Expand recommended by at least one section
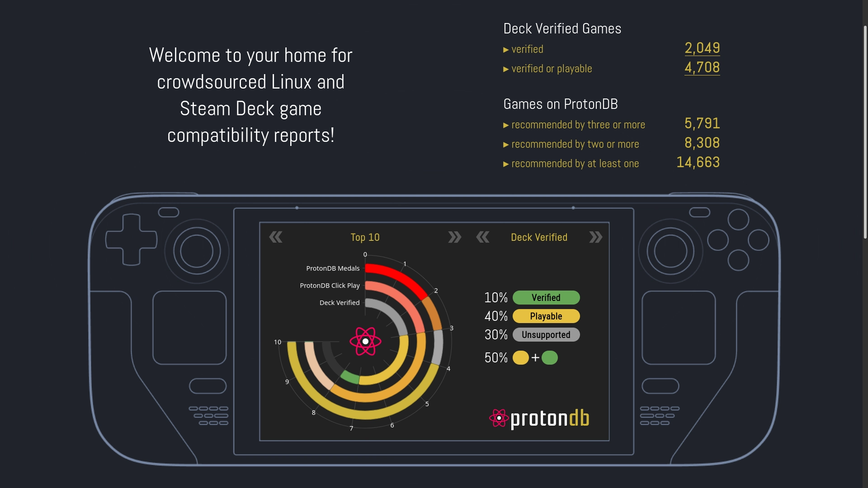The image size is (868, 488). point(505,163)
